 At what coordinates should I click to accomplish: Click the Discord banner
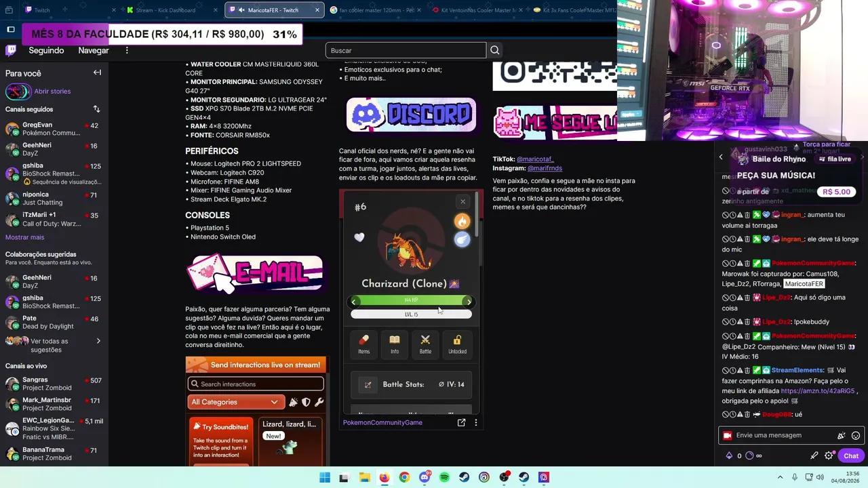click(411, 115)
